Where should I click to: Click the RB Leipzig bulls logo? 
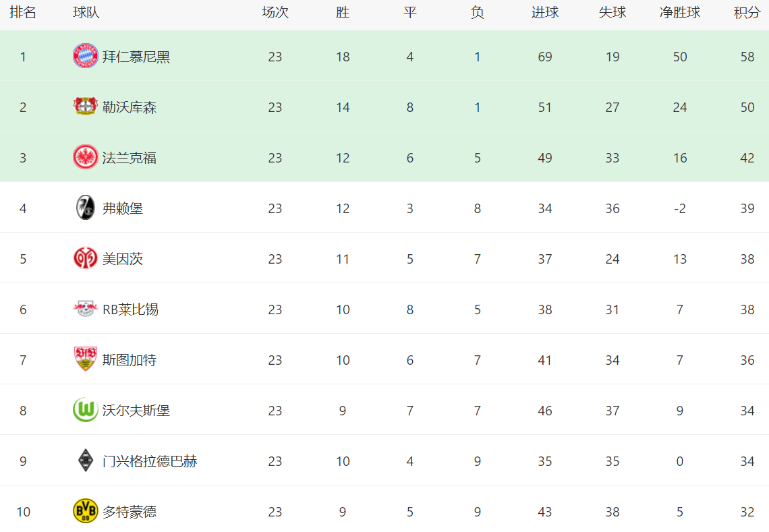tap(86, 309)
